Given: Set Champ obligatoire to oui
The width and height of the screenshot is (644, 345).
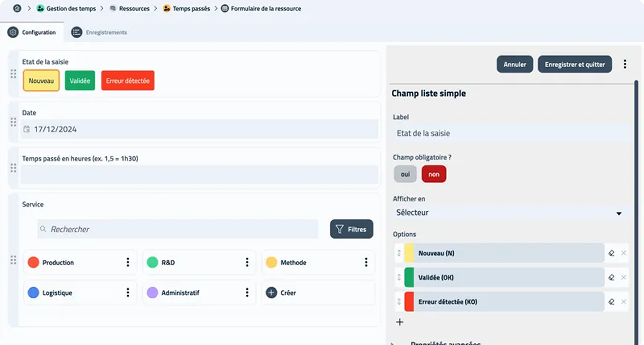Looking at the screenshot, I should point(405,174).
